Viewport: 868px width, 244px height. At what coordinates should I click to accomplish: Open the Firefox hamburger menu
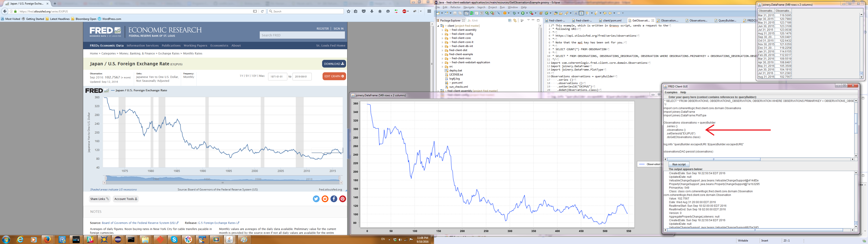(429, 11)
